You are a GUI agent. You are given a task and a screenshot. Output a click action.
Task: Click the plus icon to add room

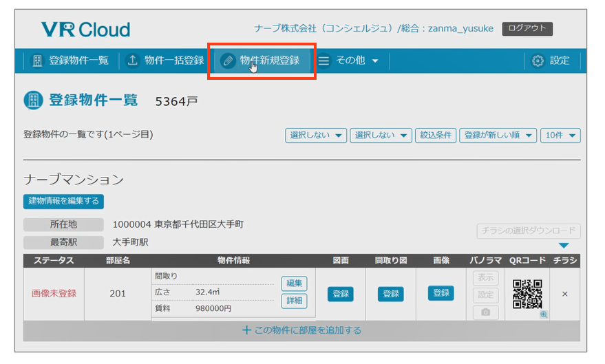246,330
